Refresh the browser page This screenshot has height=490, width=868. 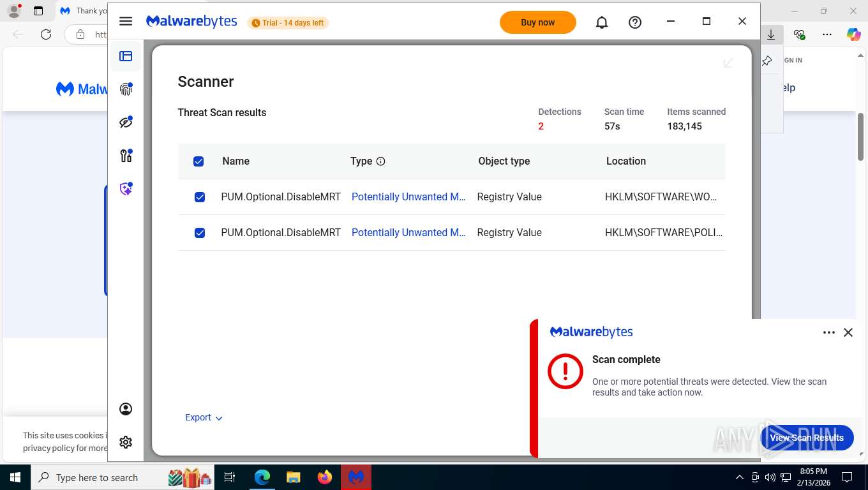pos(46,34)
